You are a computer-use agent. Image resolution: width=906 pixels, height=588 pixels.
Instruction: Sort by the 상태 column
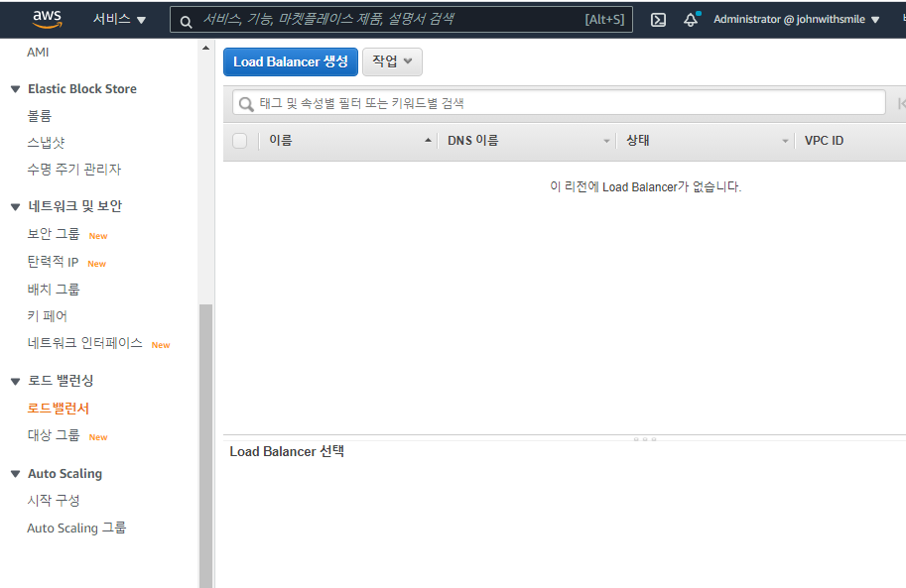[x=638, y=141]
